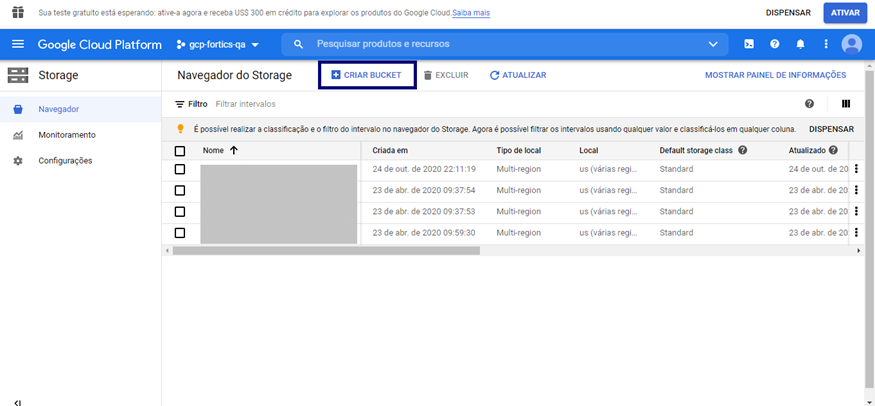Open more actions for 24 de out. bucket
Image resolution: width=875 pixels, height=406 pixels.
point(856,169)
